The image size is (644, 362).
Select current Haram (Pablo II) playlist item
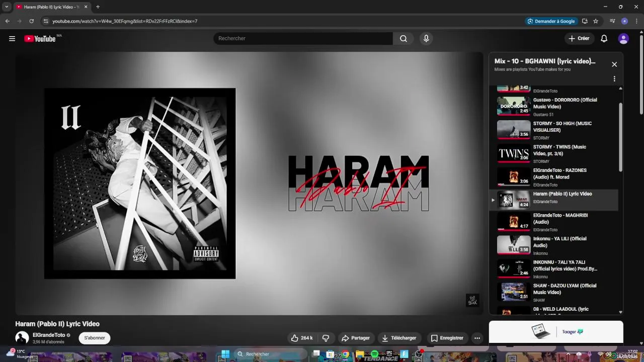[553, 200]
